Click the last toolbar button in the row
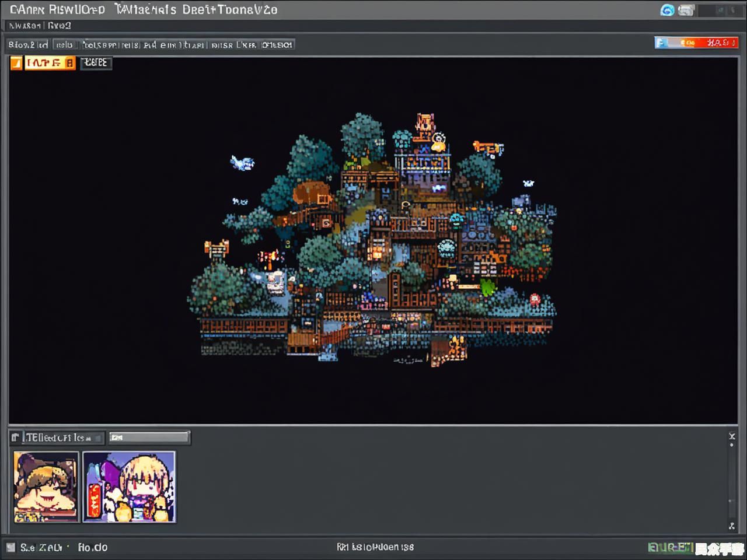This screenshot has height=560, width=747. coord(277,45)
